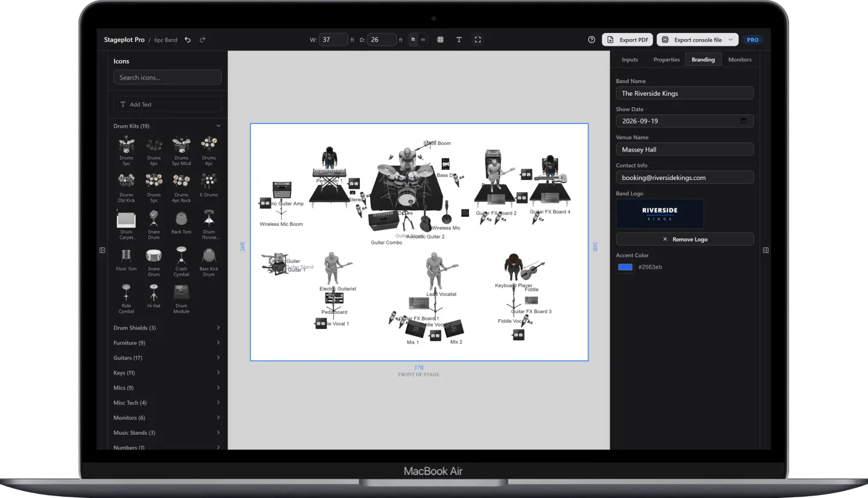Image resolution: width=868 pixels, height=498 pixels.
Task: Pick the Drum Module icon
Action: point(181,299)
